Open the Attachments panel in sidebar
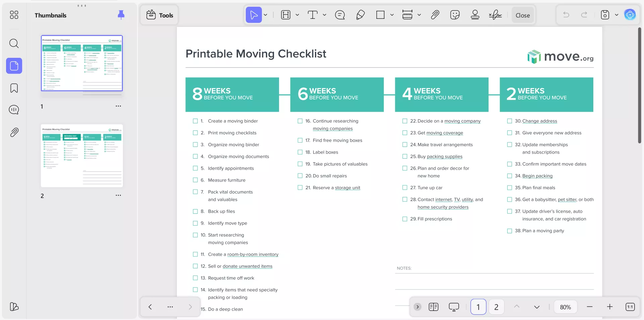Screen dimensions: 644x320 (x=14, y=132)
